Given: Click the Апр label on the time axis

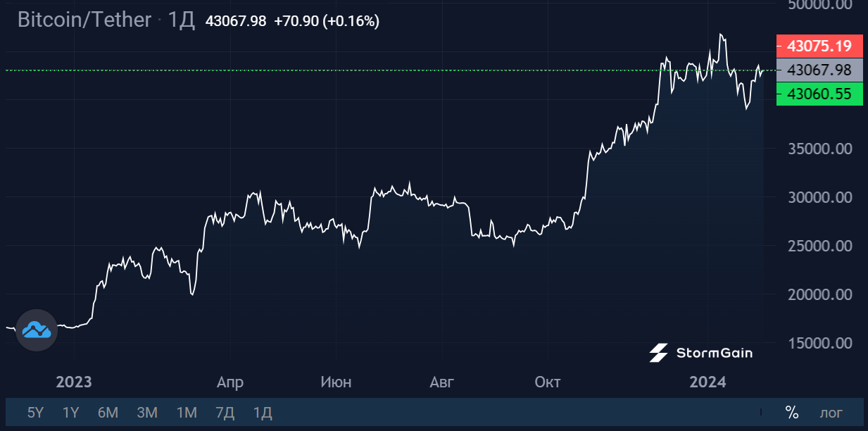Looking at the screenshot, I should [230, 382].
